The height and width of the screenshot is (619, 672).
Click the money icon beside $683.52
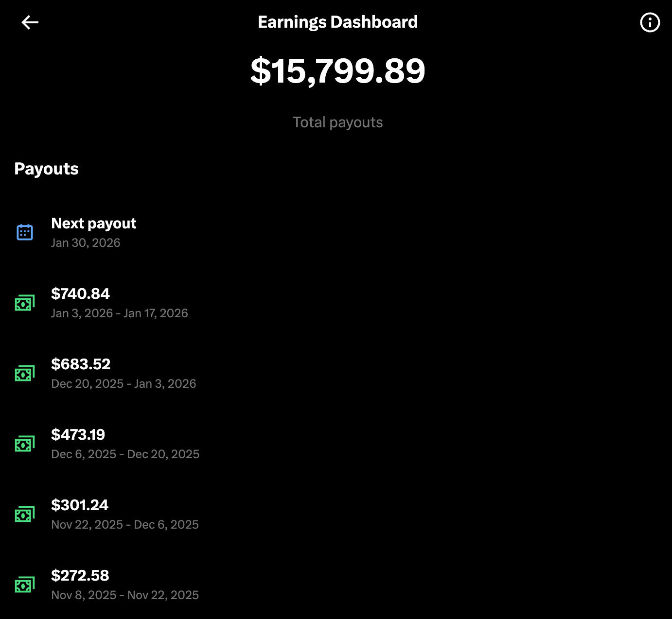25,374
